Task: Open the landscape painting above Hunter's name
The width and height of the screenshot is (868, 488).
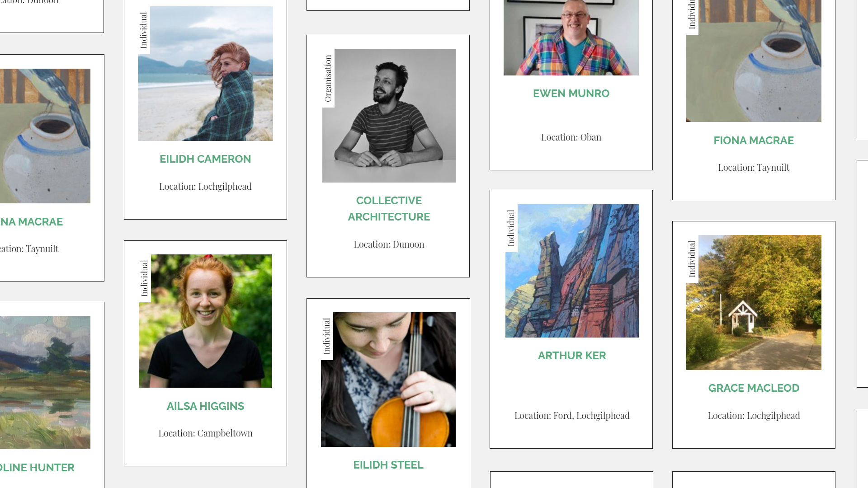Action: 45,382
